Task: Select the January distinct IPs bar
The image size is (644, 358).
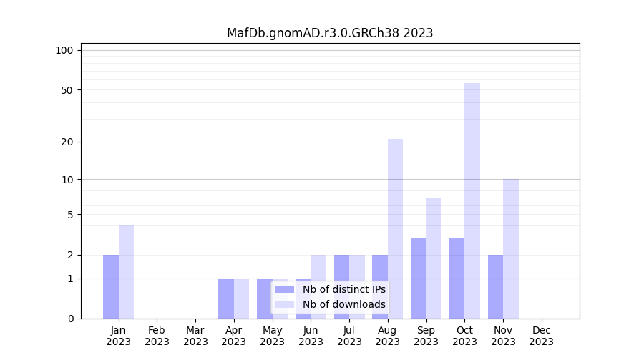Action: (x=111, y=286)
